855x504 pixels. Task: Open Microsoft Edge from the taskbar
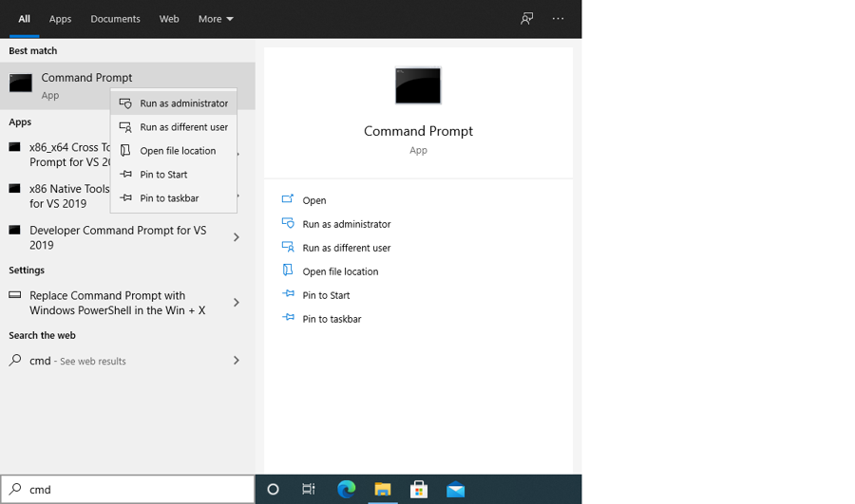pos(346,490)
